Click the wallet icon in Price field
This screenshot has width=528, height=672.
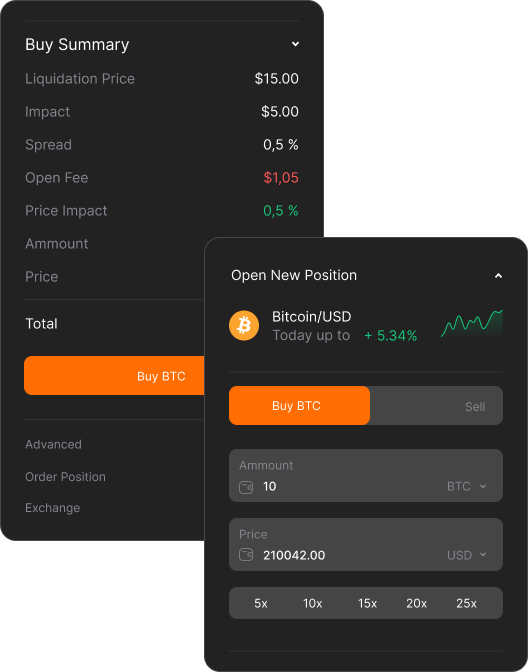click(x=246, y=555)
